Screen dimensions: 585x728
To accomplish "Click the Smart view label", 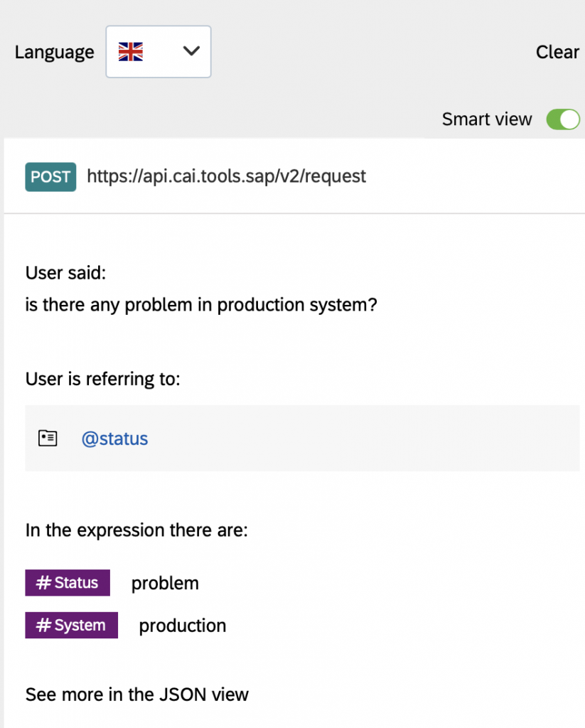I will 487,119.
